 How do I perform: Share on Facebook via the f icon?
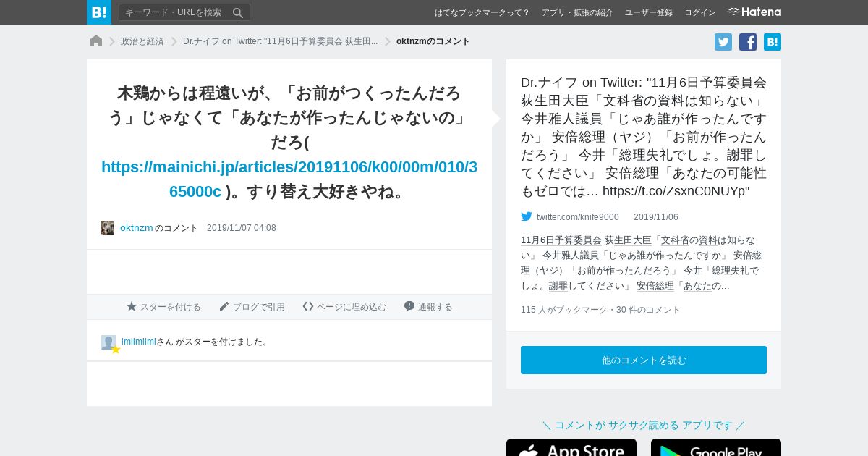pos(748,42)
